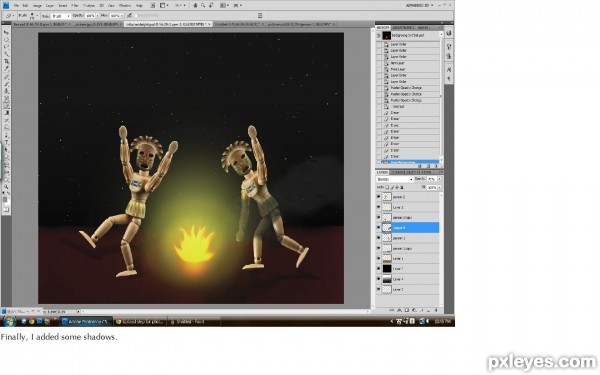This screenshot has width=600, height=375.
Task: Create a new layer from Layers footer
Action: pos(429,310)
